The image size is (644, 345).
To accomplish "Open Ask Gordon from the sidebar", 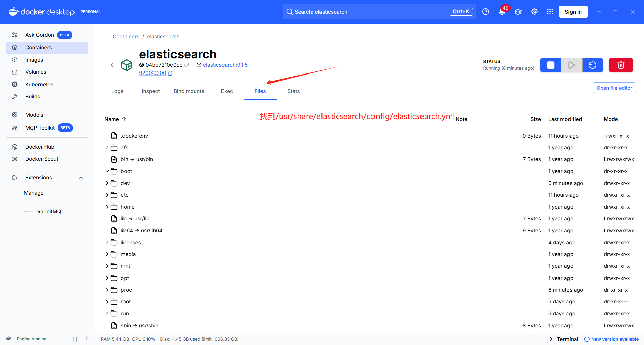I will (x=39, y=35).
